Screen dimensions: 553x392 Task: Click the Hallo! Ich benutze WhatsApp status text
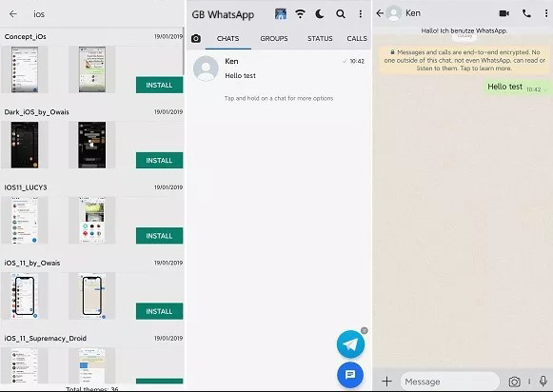pyautogui.click(x=464, y=30)
